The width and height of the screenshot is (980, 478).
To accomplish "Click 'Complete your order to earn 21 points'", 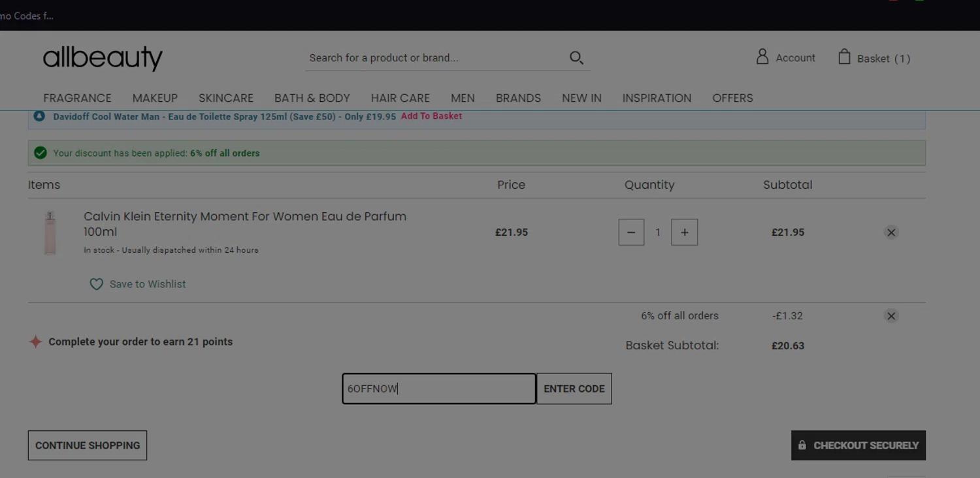I will point(140,342).
